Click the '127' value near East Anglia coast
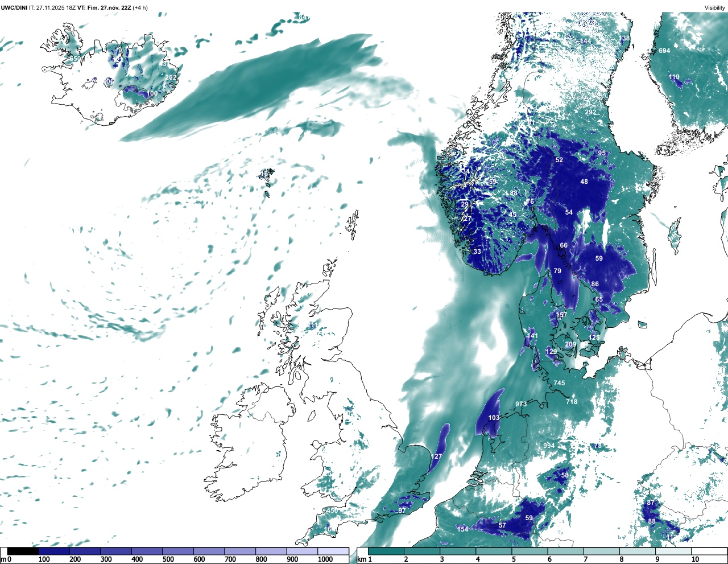728x564 pixels. [436, 456]
